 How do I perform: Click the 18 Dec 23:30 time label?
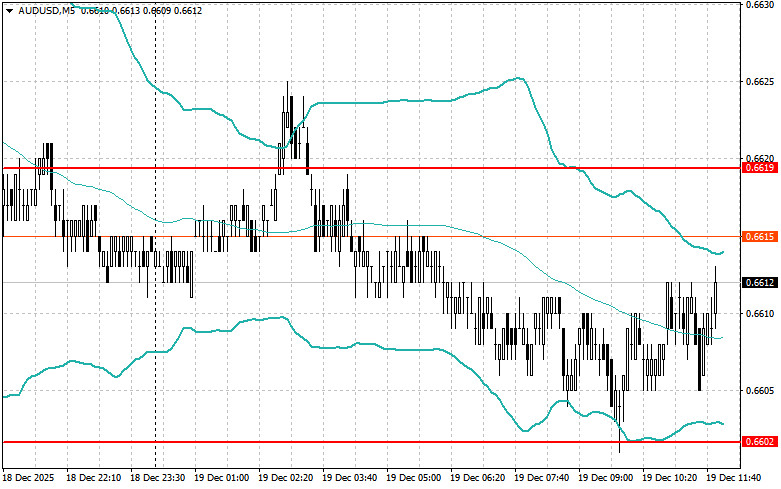click(x=157, y=478)
